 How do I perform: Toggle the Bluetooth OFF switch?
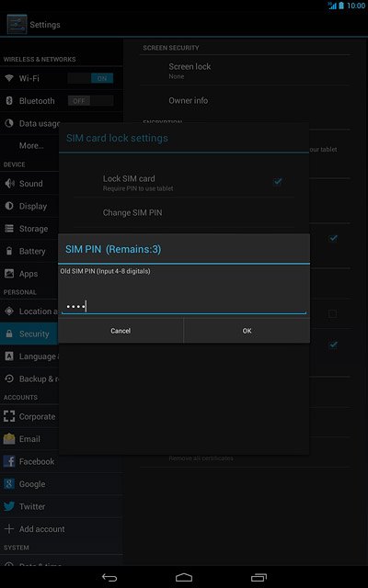tap(90, 101)
